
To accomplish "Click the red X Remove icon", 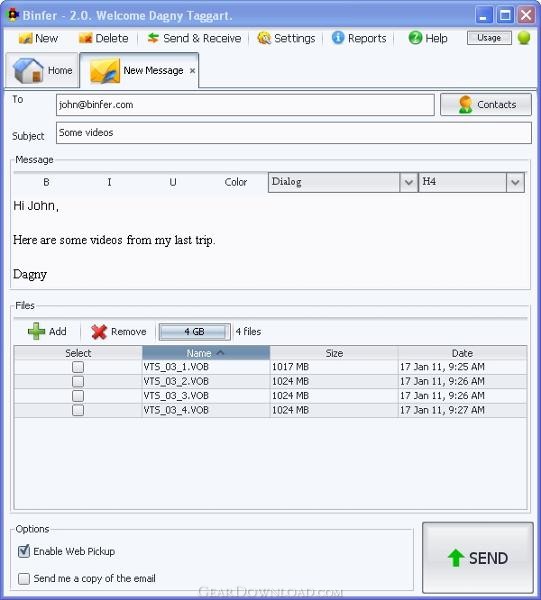I will click(99, 332).
